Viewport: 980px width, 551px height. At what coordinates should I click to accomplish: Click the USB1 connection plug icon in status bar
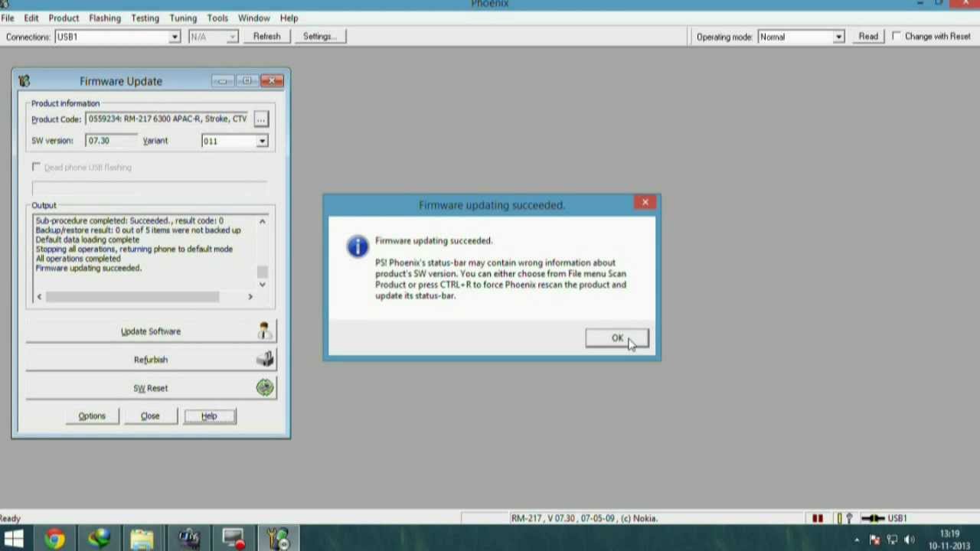click(872, 518)
